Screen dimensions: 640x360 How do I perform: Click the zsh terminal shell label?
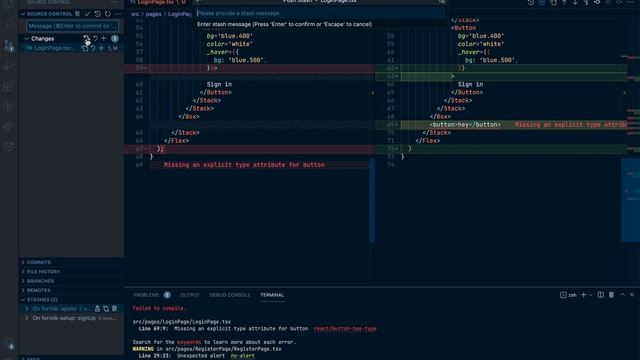573,295
